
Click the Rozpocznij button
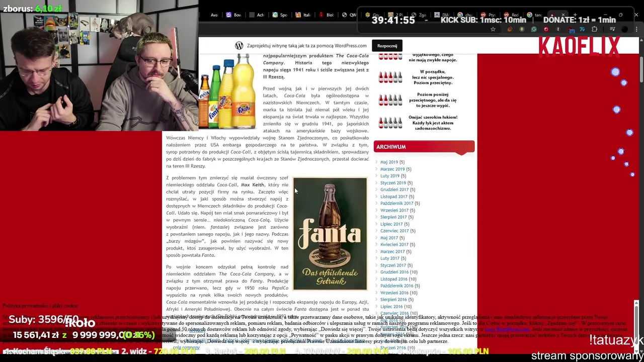(x=387, y=46)
